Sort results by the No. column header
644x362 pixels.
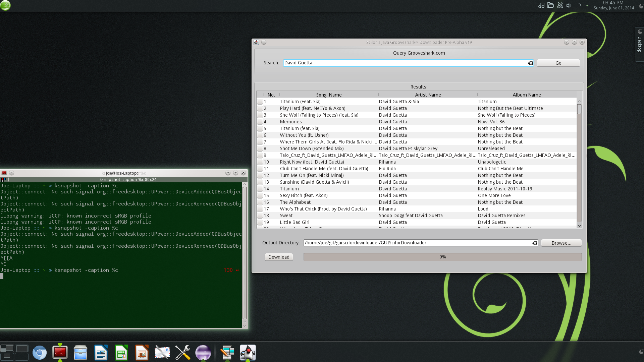271,95
